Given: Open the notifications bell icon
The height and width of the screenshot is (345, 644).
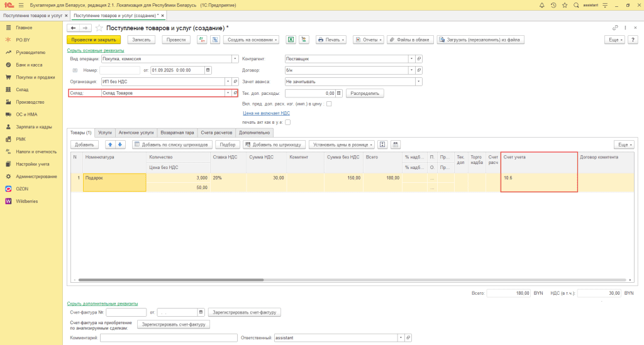Looking at the screenshot, I should pos(541,5).
